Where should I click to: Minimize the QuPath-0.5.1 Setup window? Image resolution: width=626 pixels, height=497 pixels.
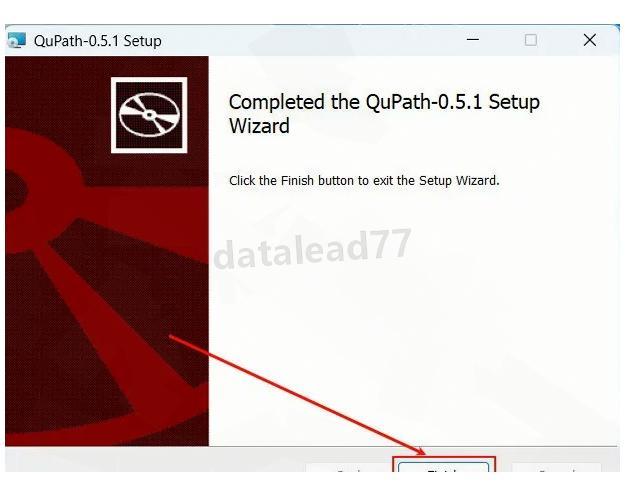473,40
